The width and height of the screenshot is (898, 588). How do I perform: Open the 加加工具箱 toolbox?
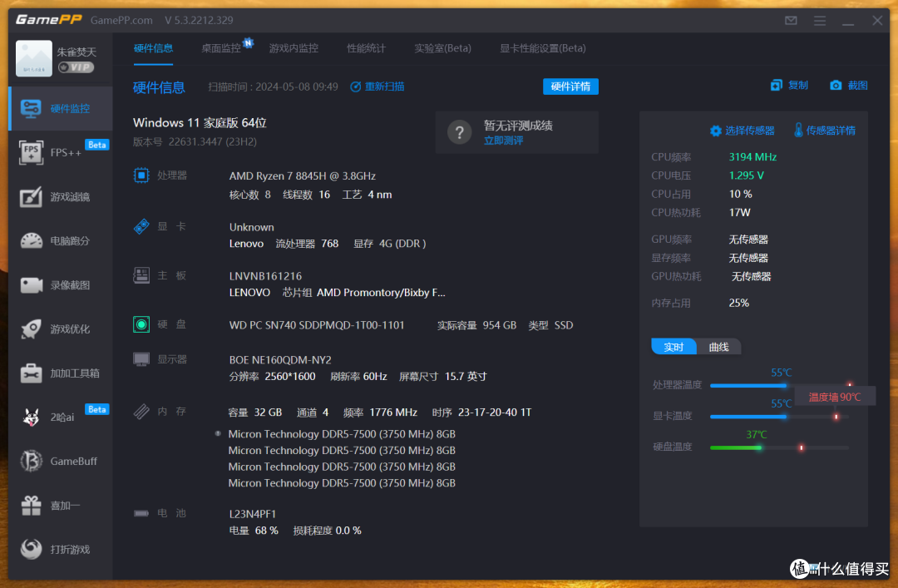(x=60, y=373)
